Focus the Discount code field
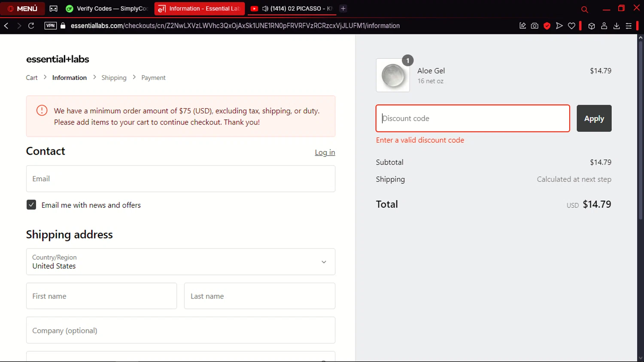Viewport: 644px width, 362px height. pos(473,118)
